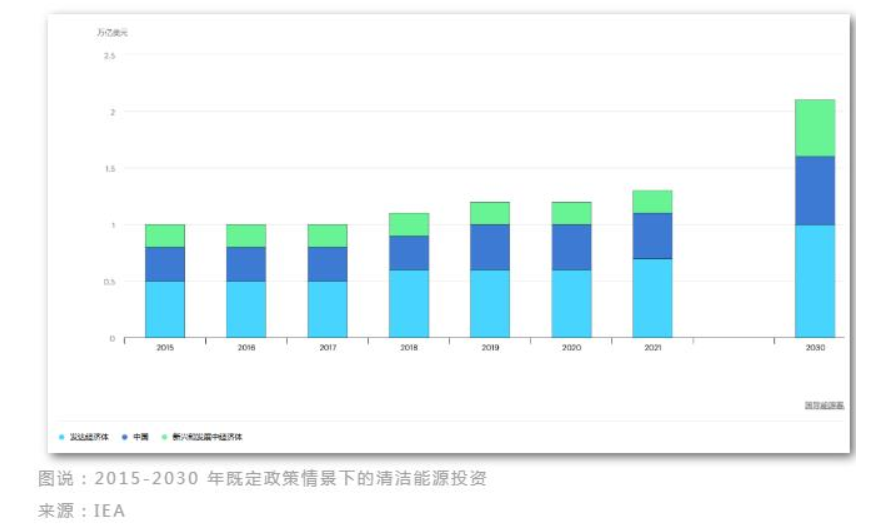
Task: Click the chart caption starting with 图说
Action: point(262,479)
